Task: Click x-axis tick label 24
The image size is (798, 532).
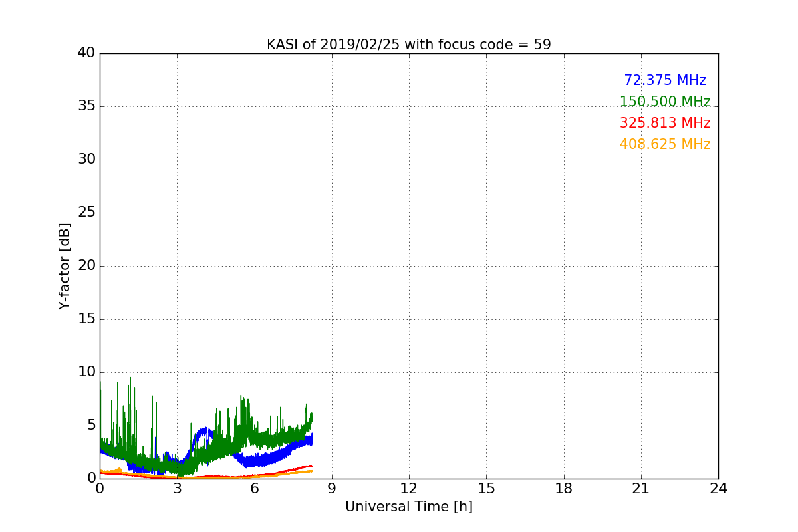Action: [x=718, y=489]
